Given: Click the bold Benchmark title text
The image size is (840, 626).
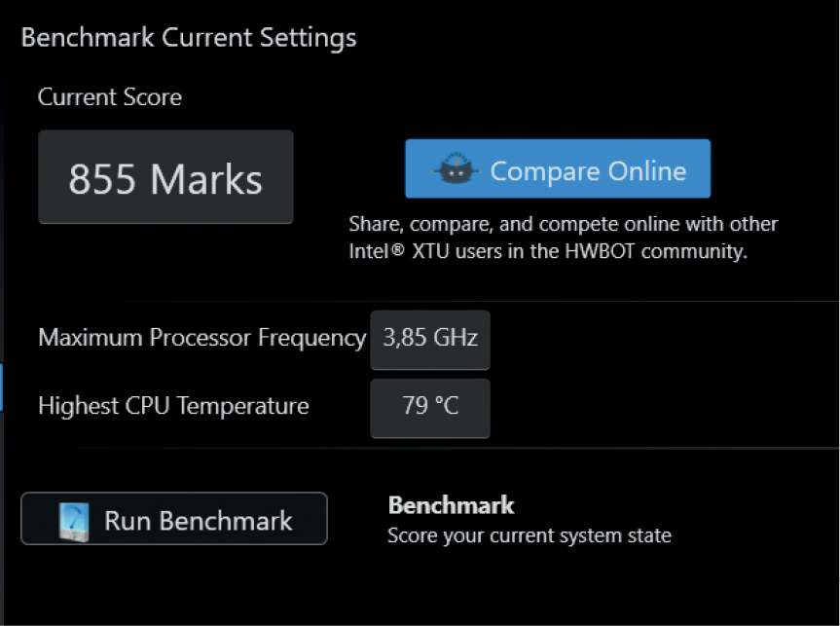Looking at the screenshot, I should [451, 505].
